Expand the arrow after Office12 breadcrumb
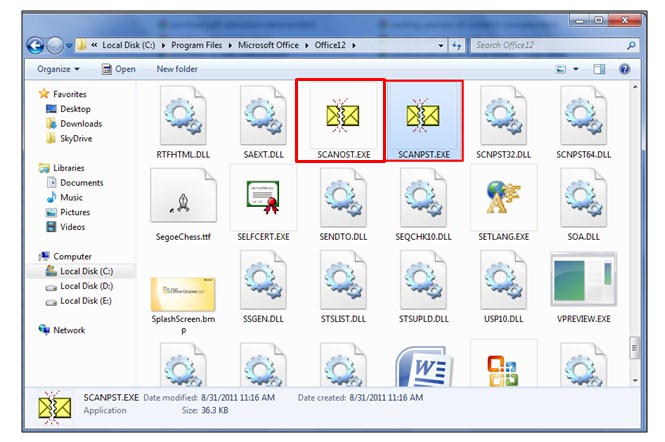Image resolution: width=665 pixels, height=442 pixels. point(354,45)
